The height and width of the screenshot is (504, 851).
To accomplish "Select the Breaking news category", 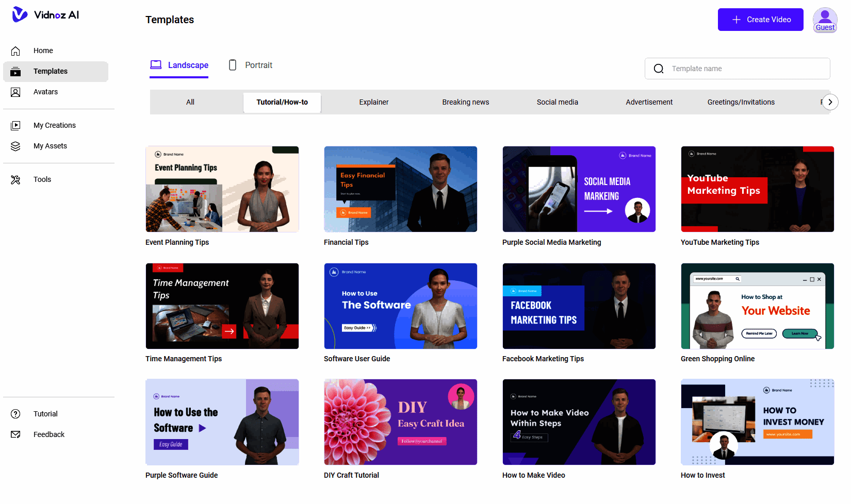I will coord(465,102).
